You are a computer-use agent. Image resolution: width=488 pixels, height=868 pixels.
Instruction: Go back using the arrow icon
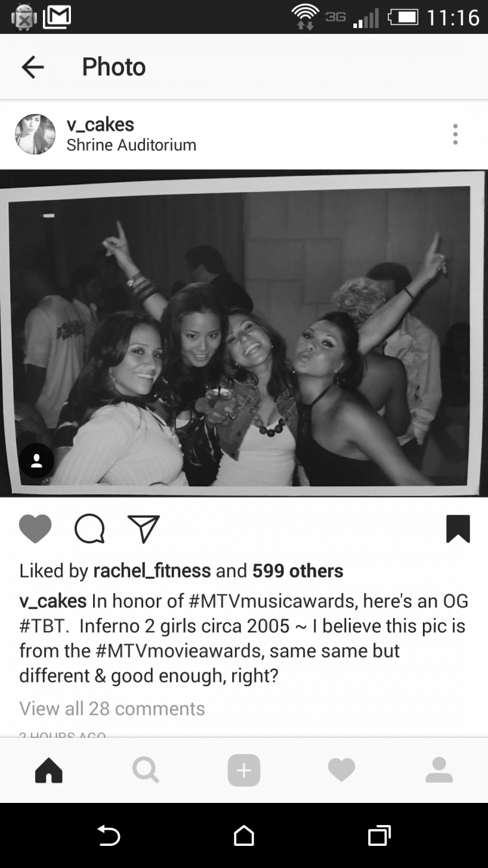(x=33, y=67)
